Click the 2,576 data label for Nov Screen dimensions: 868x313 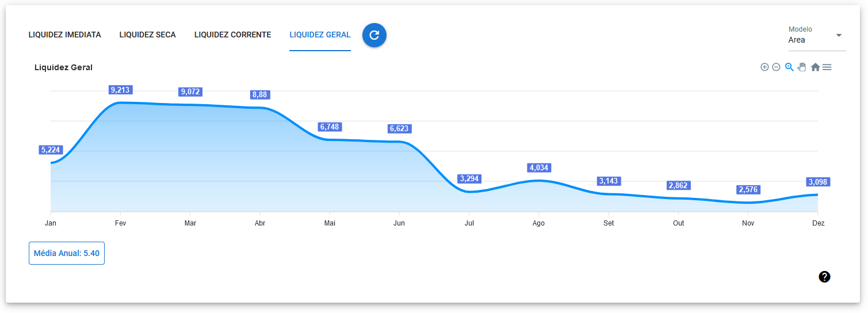click(748, 190)
